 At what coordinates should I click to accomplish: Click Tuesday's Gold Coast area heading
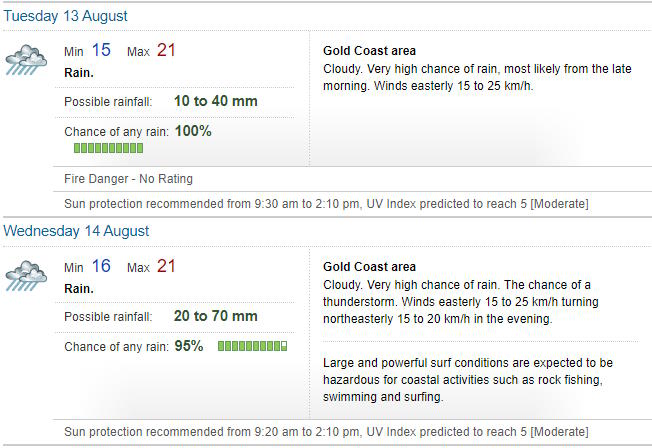(x=369, y=51)
